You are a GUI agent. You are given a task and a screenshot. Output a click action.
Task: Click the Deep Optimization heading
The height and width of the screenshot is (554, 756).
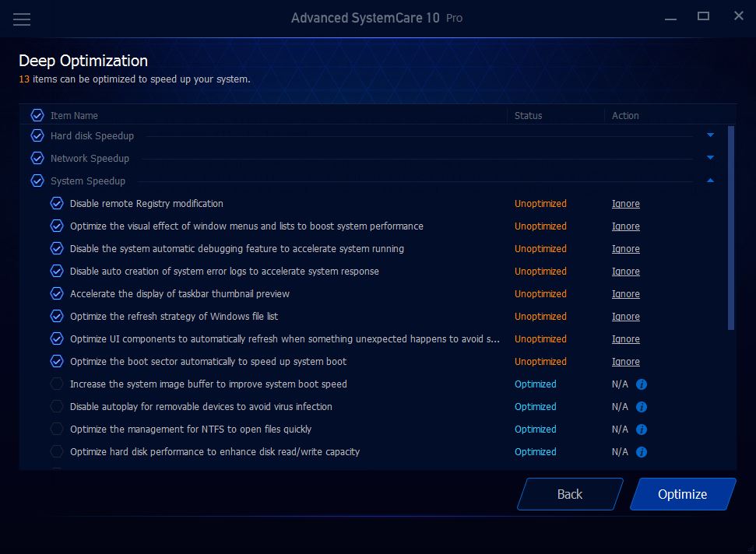click(83, 61)
